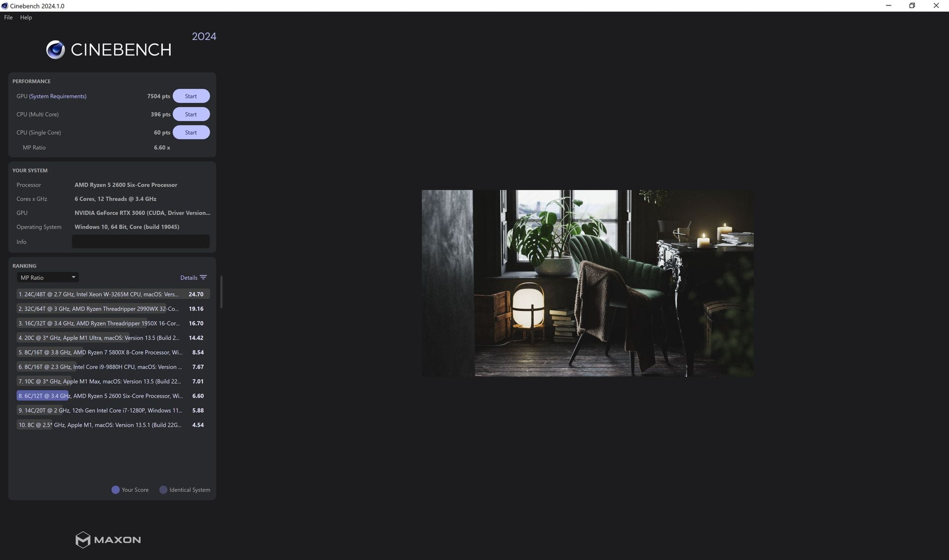Open the File menu

[8, 17]
